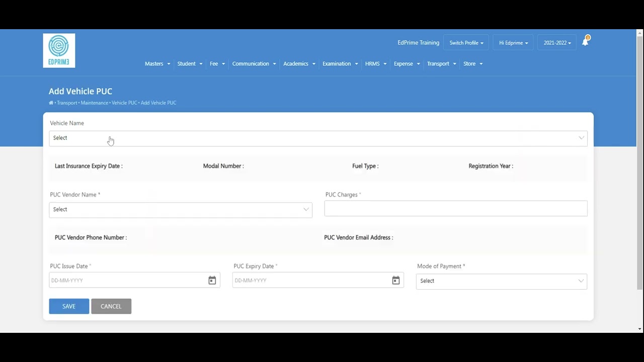Change the 2021-2022 session dropdown

(557, 43)
